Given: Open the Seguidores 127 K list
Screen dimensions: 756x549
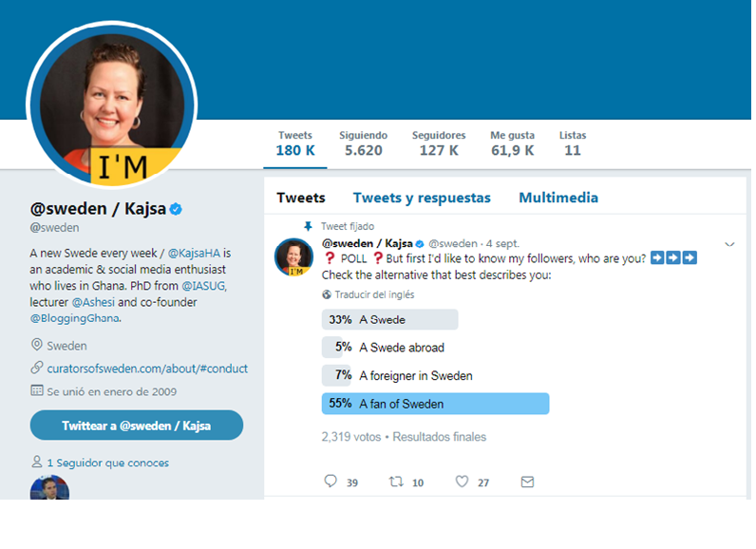Looking at the screenshot, I should 439,143.
